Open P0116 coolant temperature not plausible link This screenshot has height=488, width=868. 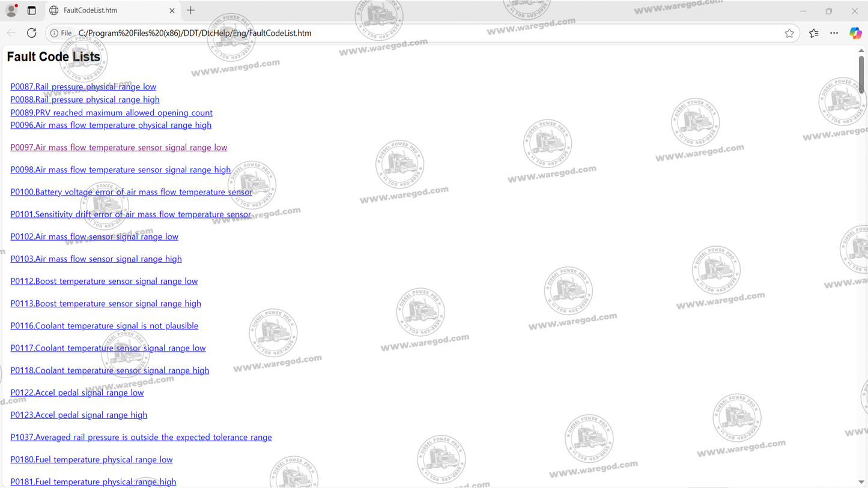pos(104,326)
